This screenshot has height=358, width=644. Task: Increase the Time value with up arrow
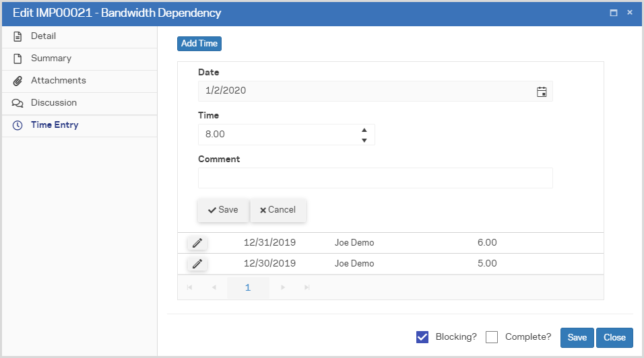(x=364, y=130)
